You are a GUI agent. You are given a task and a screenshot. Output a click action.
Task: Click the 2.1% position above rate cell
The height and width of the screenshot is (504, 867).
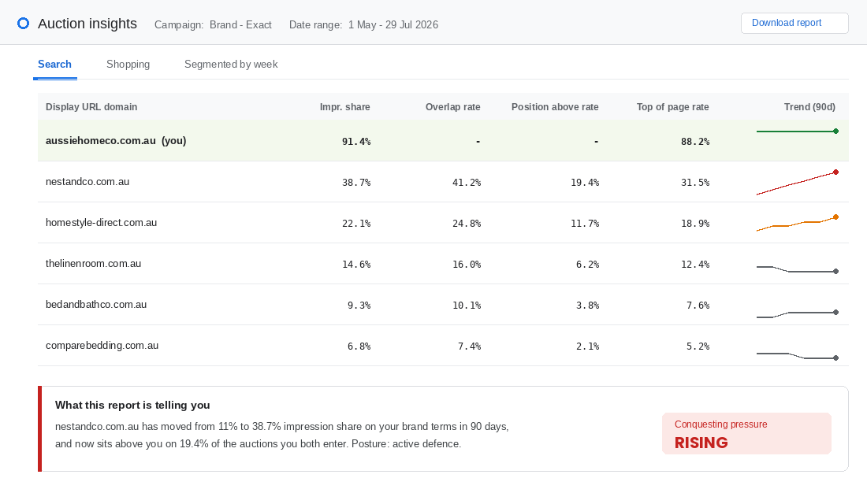point(588,346)
